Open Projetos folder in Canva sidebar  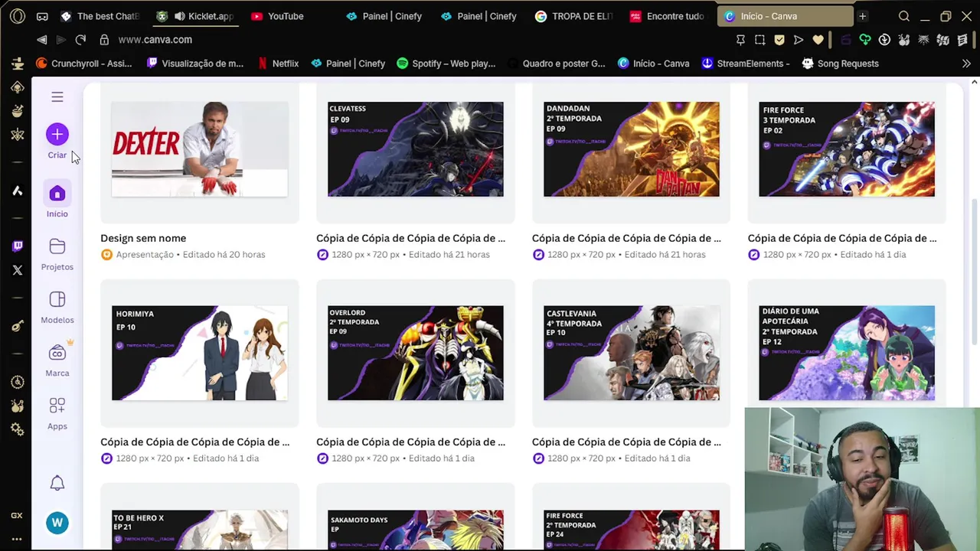(x=57, y=254)
